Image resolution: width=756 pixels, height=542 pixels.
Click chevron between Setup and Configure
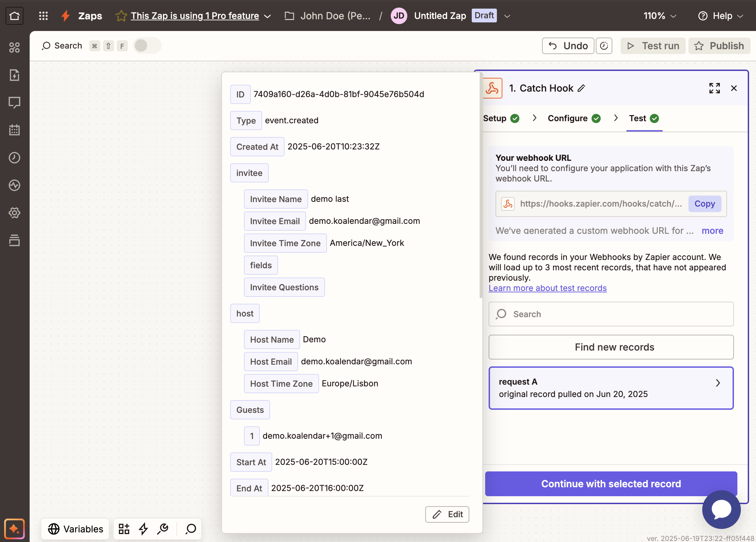click(534, 118)
